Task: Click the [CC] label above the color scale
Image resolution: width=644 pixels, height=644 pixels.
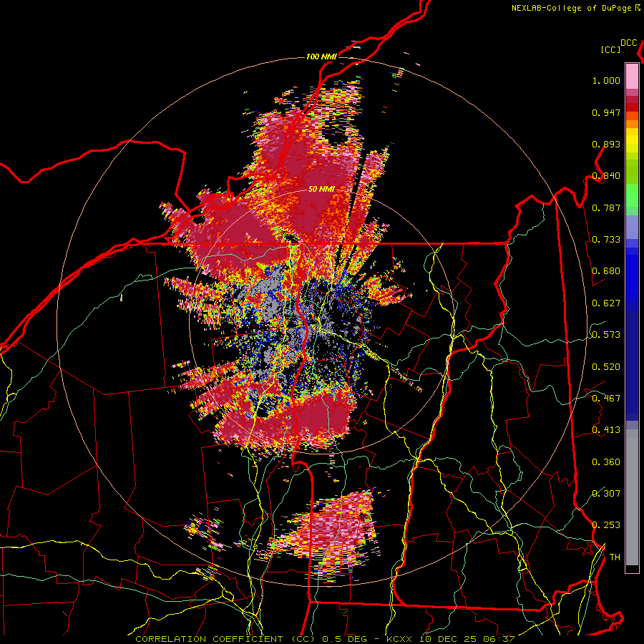Action: (x=610, y=49)
